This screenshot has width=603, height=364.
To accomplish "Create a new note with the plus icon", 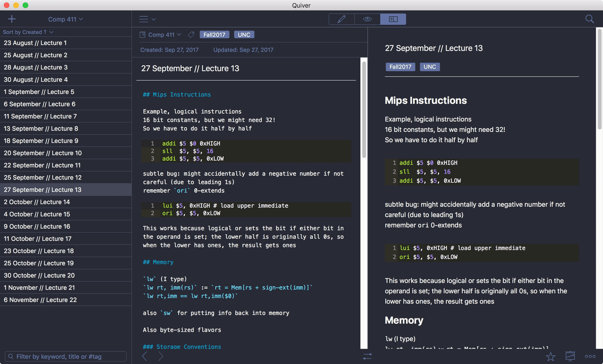I will click(x=11, y=19).
